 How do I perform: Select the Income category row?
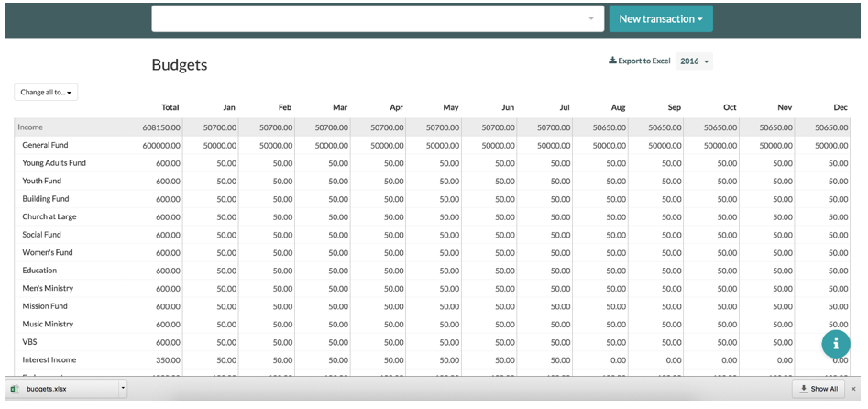(432, 127)
